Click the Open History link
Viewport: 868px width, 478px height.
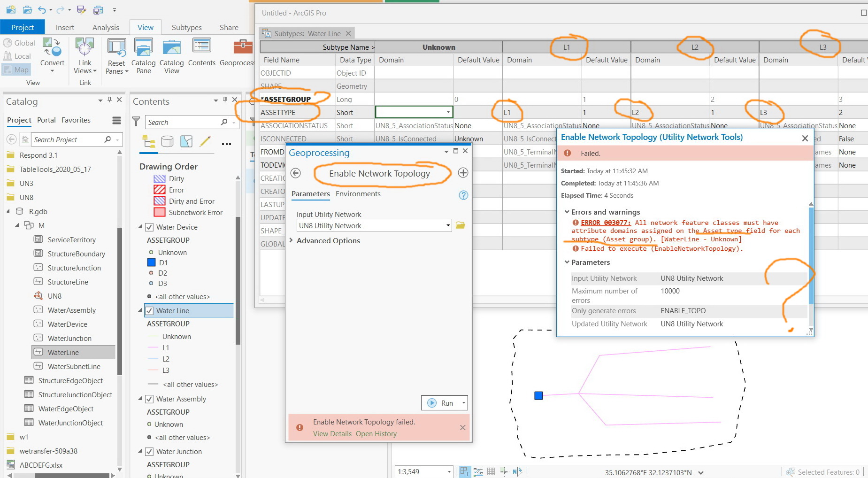point(376,434)
